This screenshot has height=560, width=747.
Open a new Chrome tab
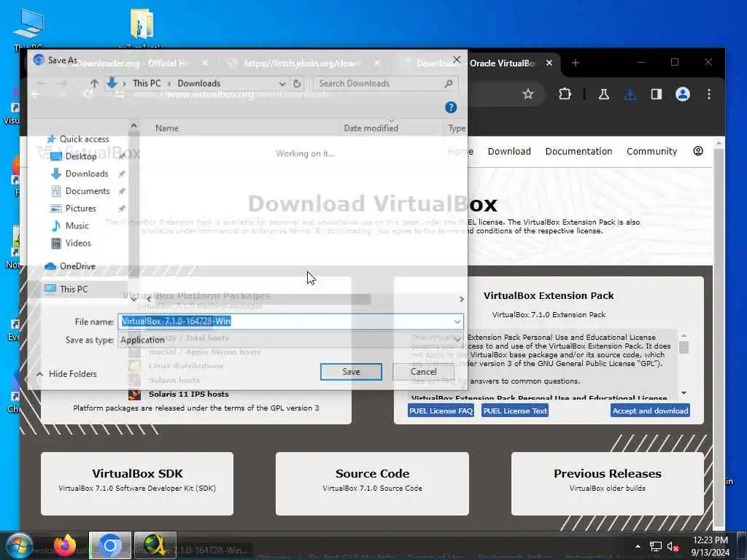click(x=575, y=63)
